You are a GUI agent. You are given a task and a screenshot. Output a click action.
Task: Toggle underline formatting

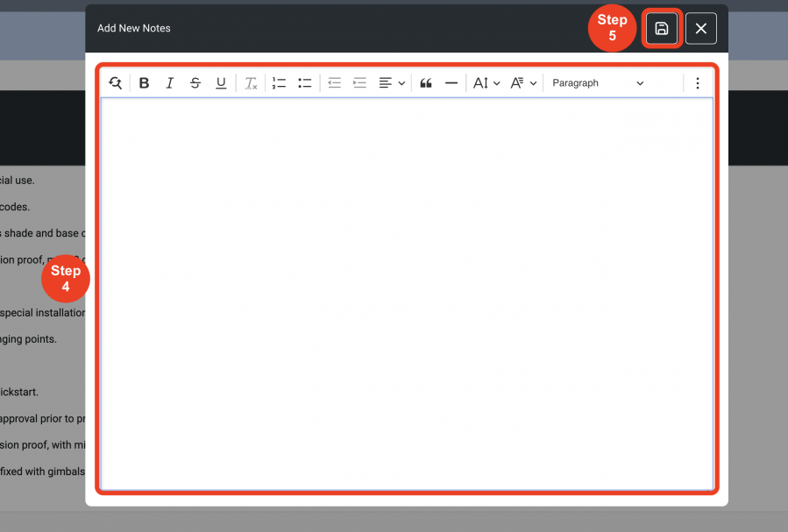[x=221, y=83]
